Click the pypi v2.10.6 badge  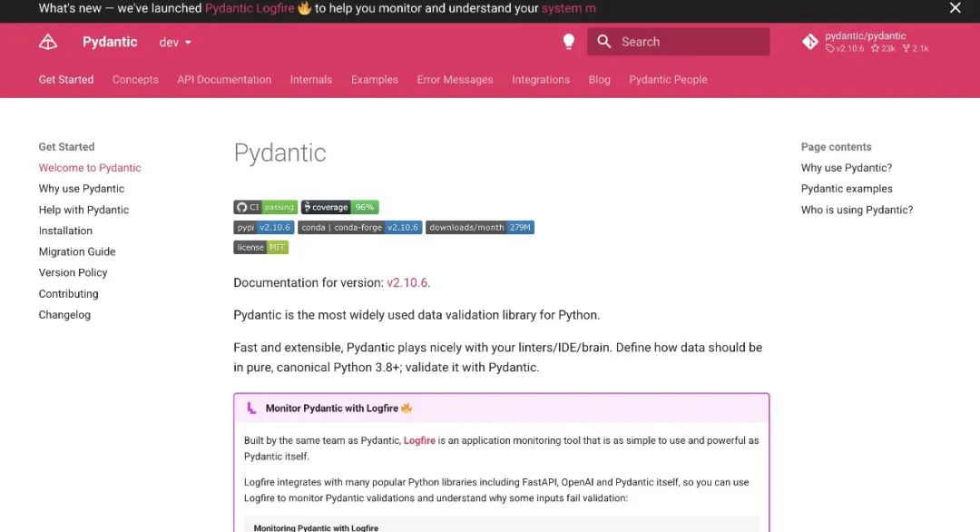pos(264,227)
